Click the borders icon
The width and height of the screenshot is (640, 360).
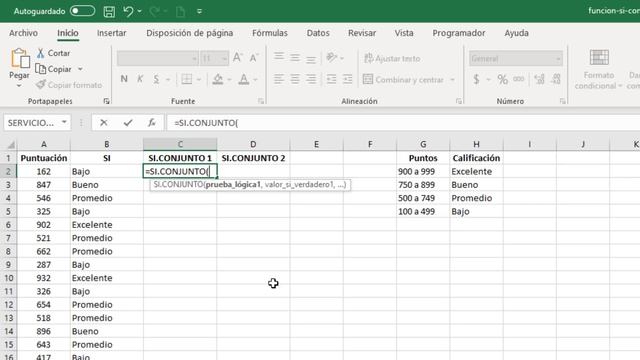click(x=187, y=79)
